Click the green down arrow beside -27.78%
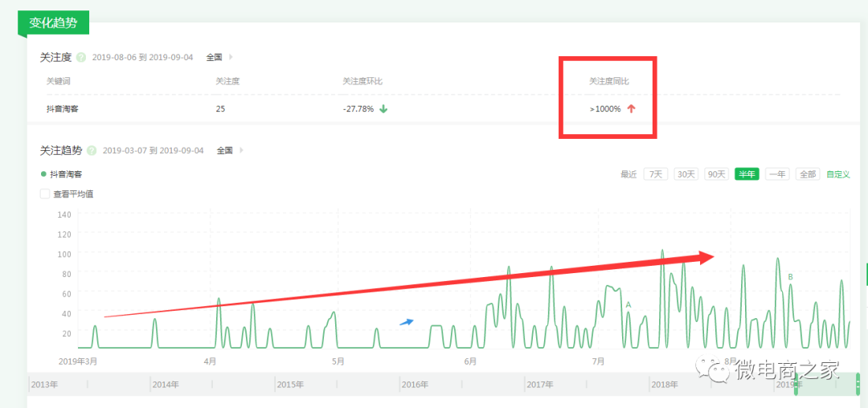868x408 pixels. click(383, 109)
